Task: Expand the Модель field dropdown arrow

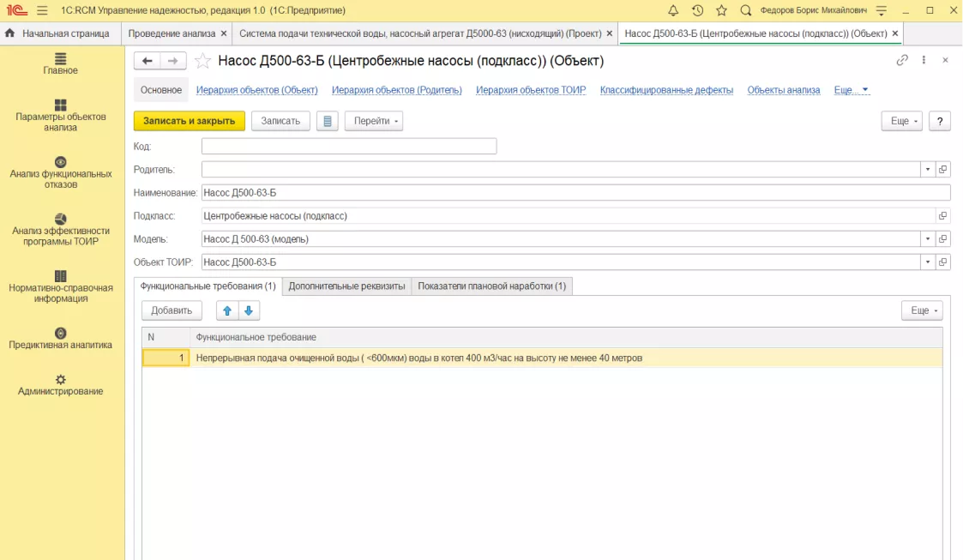Action: (x=927, y=239)
